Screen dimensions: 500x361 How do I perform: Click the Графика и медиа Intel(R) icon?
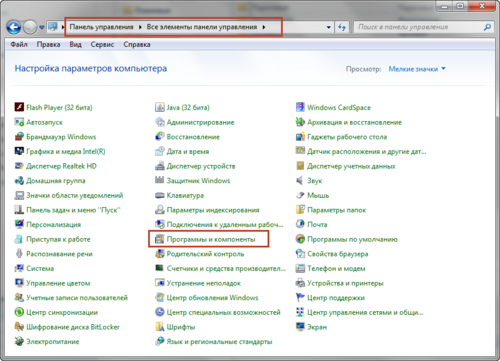tap(19, 151)
